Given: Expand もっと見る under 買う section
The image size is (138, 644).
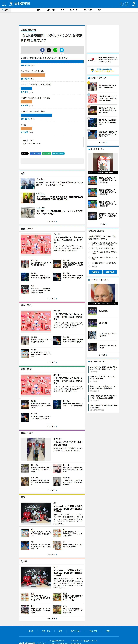Looking at the screenshot, I should [52, 554].
